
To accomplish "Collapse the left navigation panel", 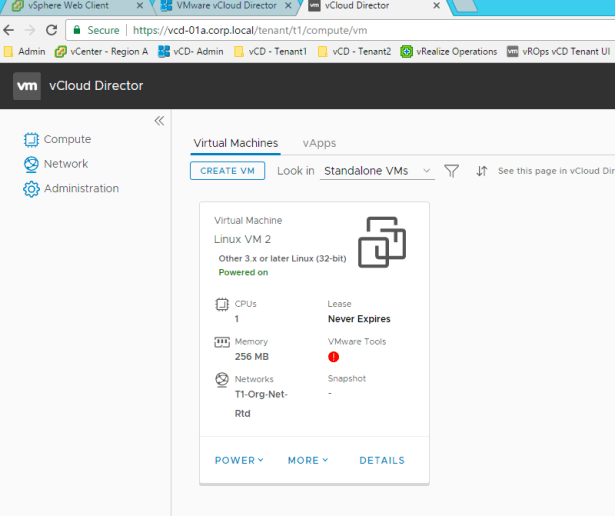I will 158,121.
